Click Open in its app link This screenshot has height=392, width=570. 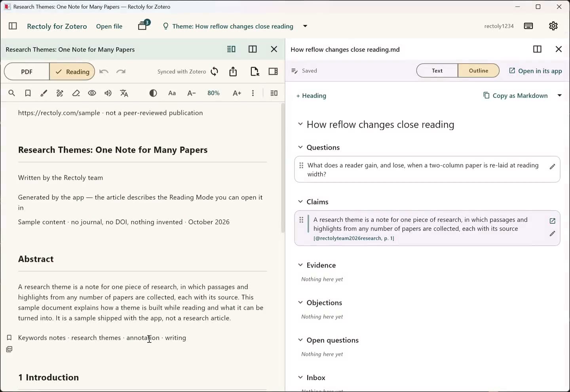pos(535,71)
